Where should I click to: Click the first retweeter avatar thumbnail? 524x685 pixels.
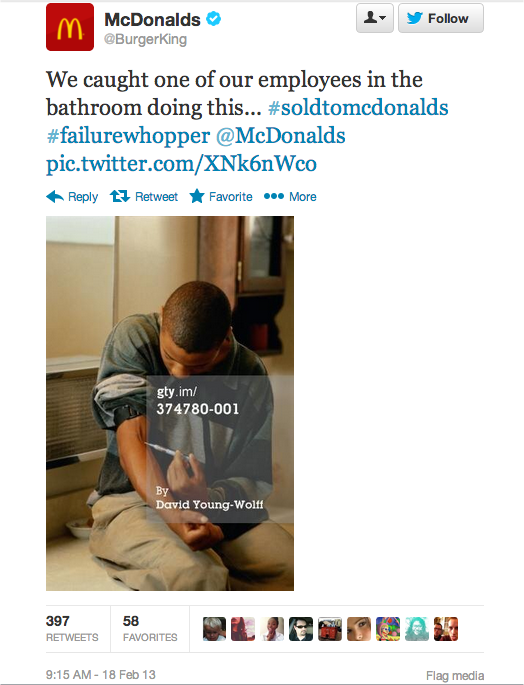pos(214,629)
